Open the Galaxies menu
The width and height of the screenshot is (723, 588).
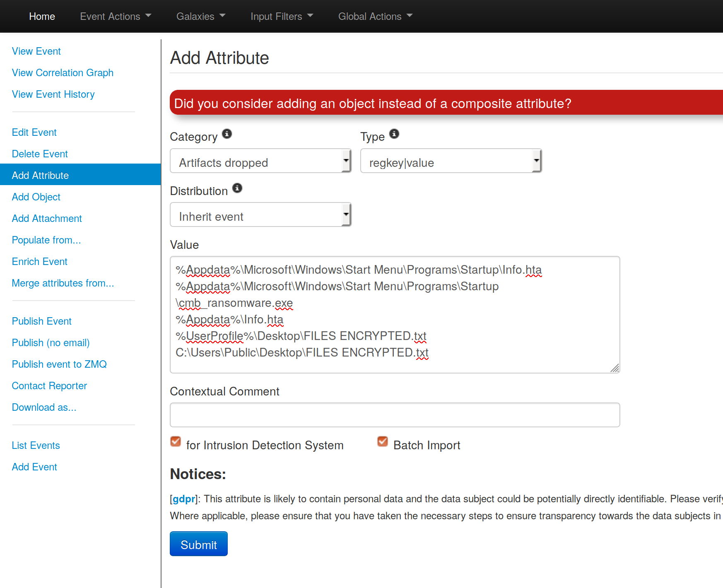click(x=201, y=17)
